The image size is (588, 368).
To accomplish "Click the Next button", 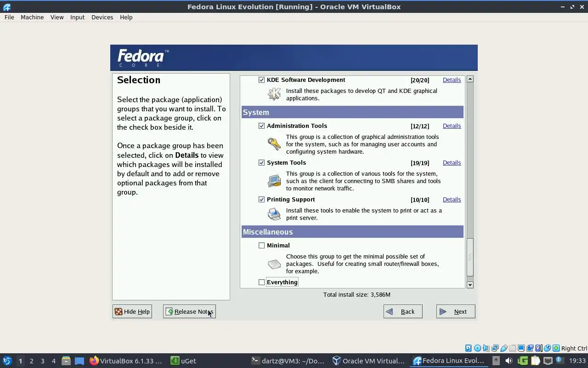I will pyautogui.click(x=456, y=311).
